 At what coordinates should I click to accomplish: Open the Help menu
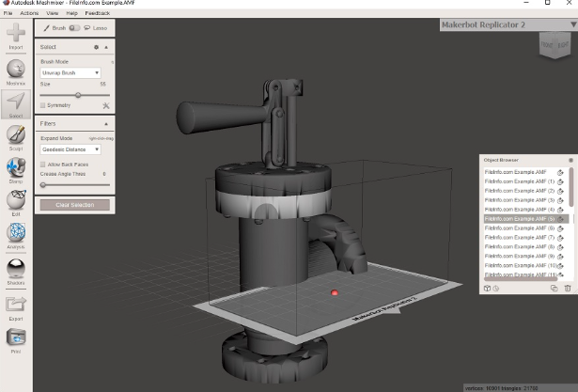pyautogui.click(x=71, y=13)
